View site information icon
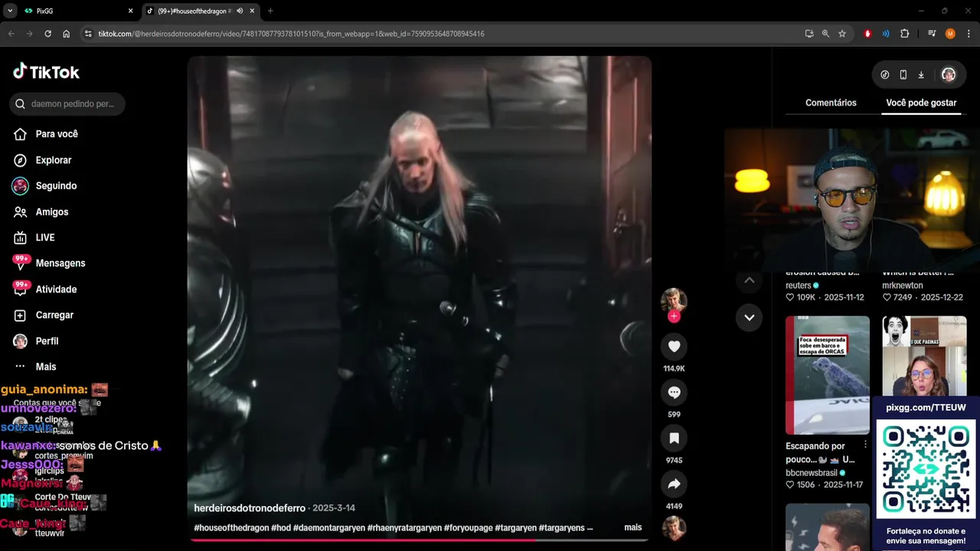Image resolution: width=980 pixels, height=551 pixels. [88, 34]
